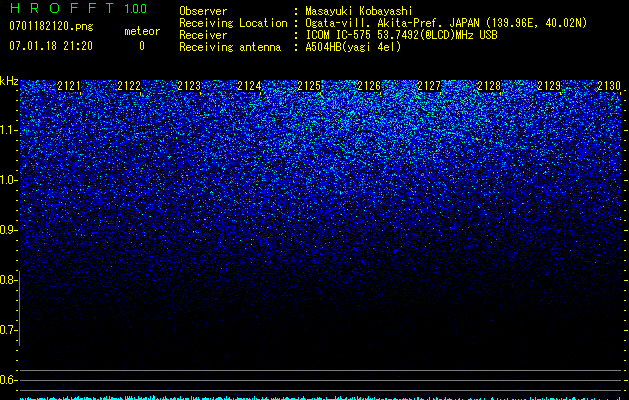Click time marker 2126
Screen dimensions: 629x400
click(369, 86)
